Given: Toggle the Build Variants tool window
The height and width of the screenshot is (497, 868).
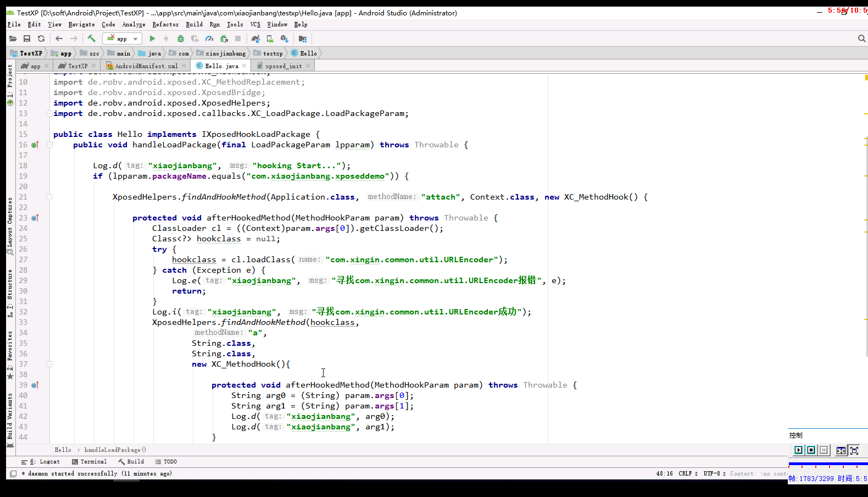Looking at the screenshot, I should click(x=10, y=419).
